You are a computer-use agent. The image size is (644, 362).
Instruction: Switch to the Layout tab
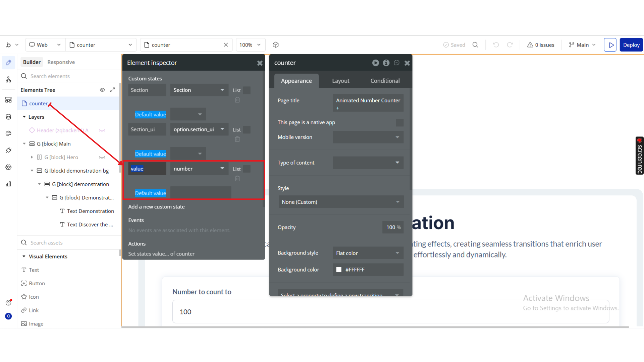coord(340,81)
